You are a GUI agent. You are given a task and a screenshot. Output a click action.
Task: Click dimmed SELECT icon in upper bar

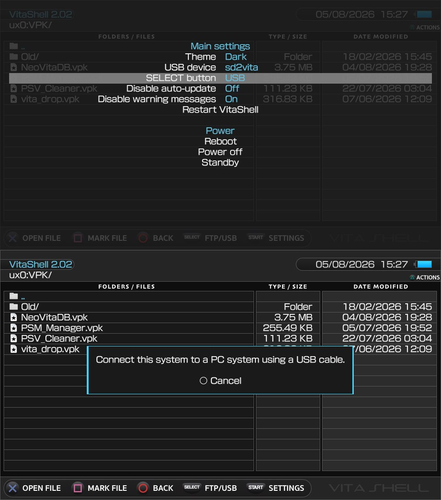(x=192, y=237)
